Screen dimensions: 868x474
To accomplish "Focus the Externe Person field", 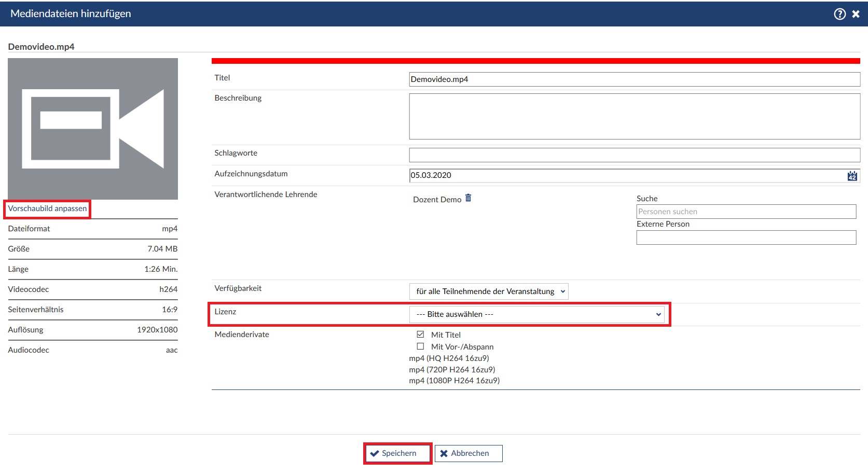I will point(746,238).
